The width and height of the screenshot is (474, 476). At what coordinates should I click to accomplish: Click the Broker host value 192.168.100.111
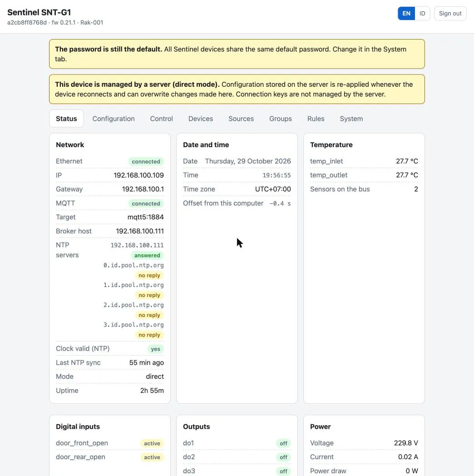click(x=140, y=231)
